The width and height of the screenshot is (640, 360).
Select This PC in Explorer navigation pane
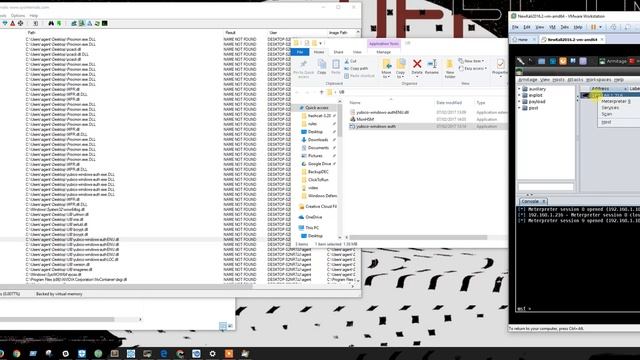(x=312, y=228)
